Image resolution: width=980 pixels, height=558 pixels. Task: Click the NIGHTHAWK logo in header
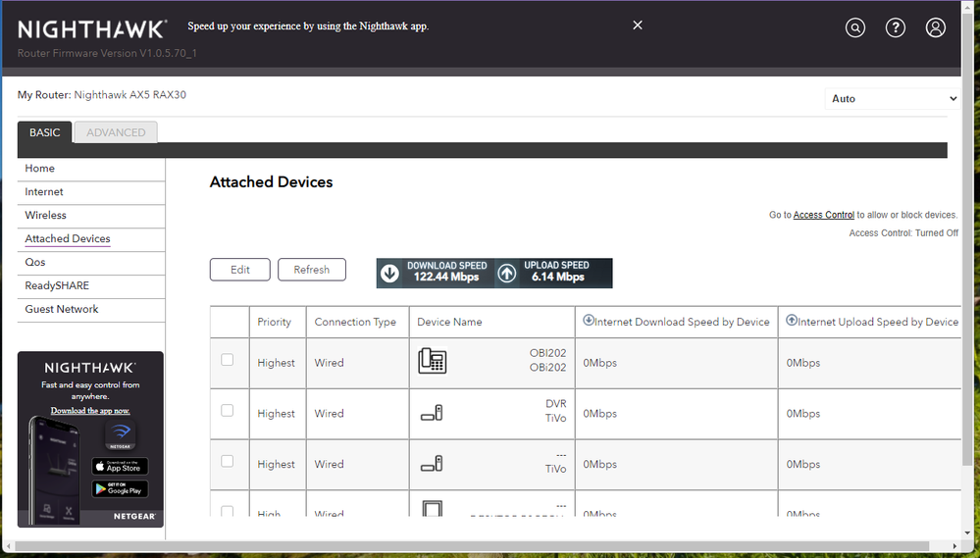tap(92, 29)
